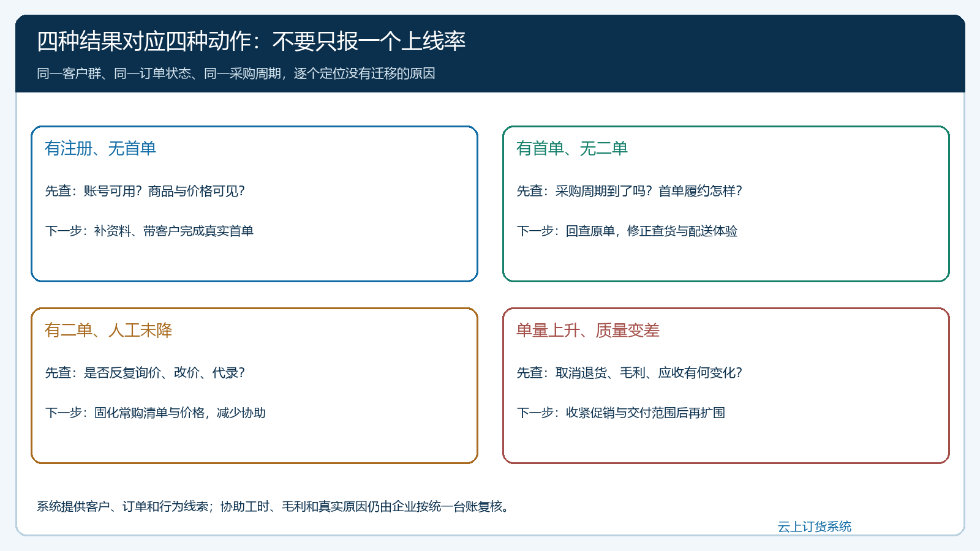The image size is (980, 551).
Task: Click the footnote starting 系统提供客户、订单和行为线索
Action: click(274, 506)
